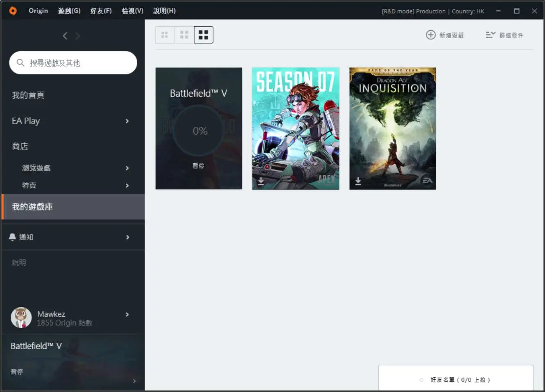Click the plus icon to add game
545x392 pixels.
pyautogui.click(x=431, y=35)
